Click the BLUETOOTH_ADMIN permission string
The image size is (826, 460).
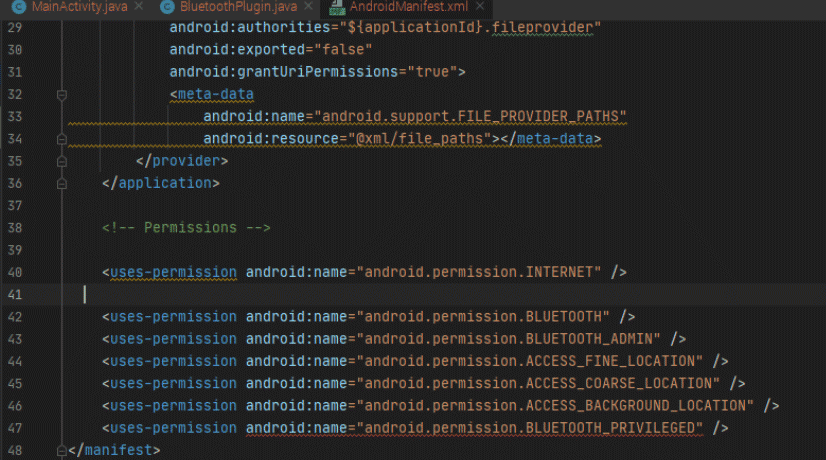pos(508,339)
